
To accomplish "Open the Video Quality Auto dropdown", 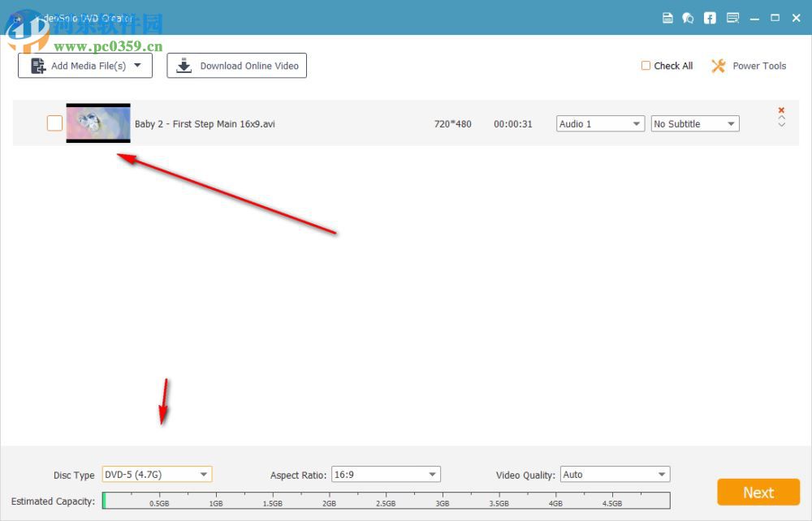I will point(615,475).
